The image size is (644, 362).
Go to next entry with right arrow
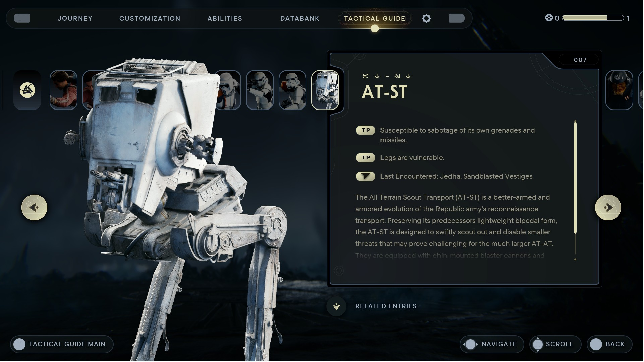point(608,208)
